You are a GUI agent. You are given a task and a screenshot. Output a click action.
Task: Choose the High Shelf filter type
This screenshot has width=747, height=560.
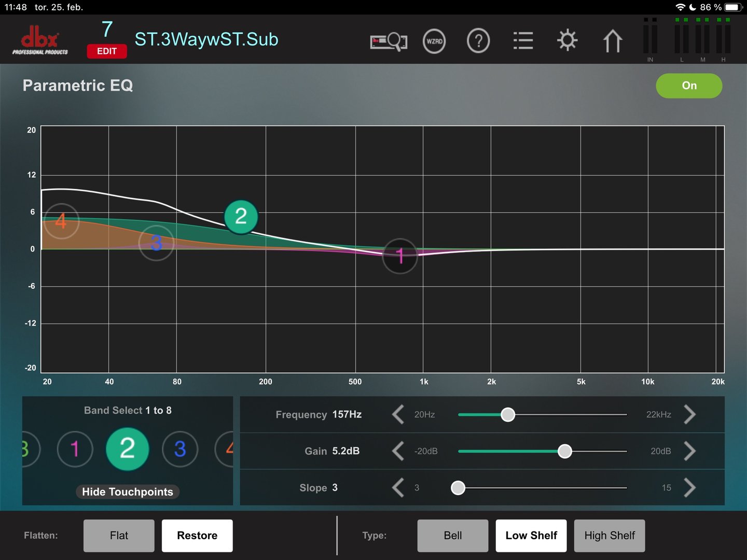pyautogui.click(x=610, y=536)
